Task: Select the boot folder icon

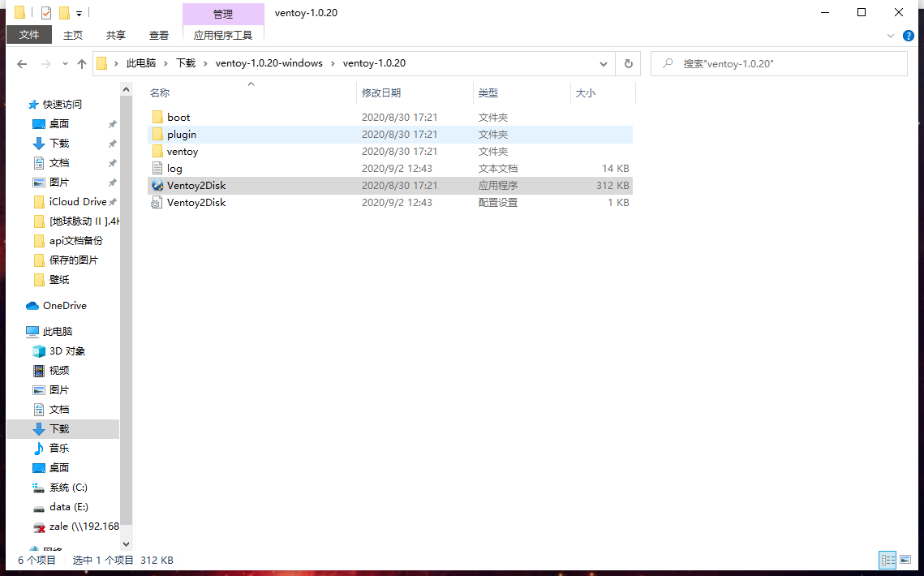Action: coord(157,118)
